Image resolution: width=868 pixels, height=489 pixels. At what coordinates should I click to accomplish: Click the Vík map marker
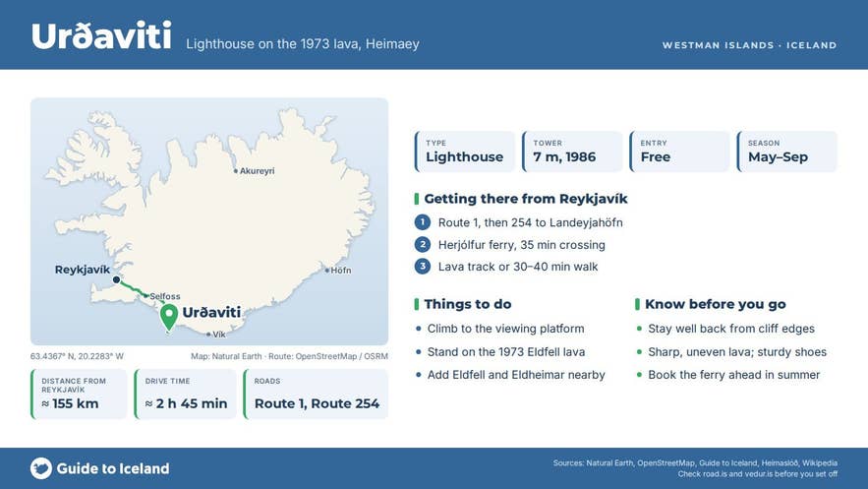click(x=208, y=335)
